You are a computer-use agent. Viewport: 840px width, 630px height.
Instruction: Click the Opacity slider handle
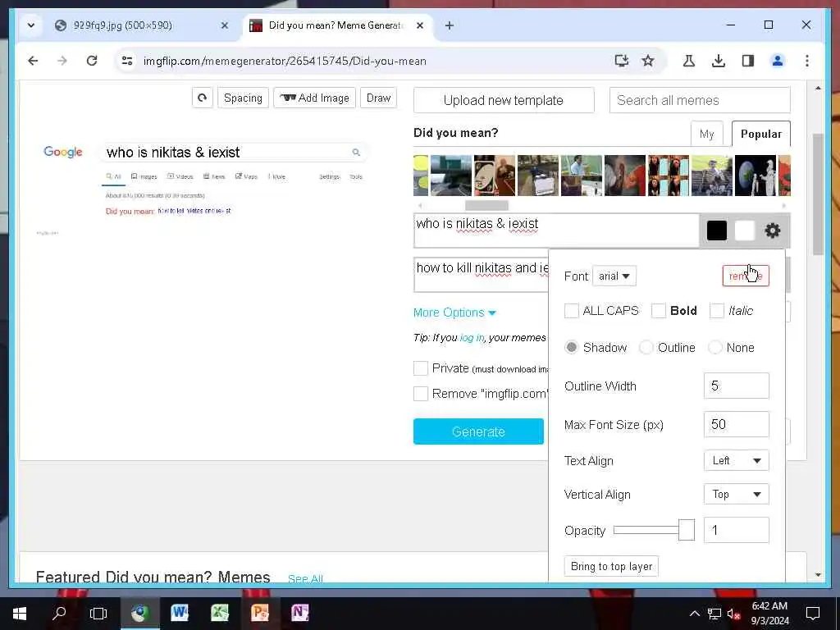tap(687, 531)
